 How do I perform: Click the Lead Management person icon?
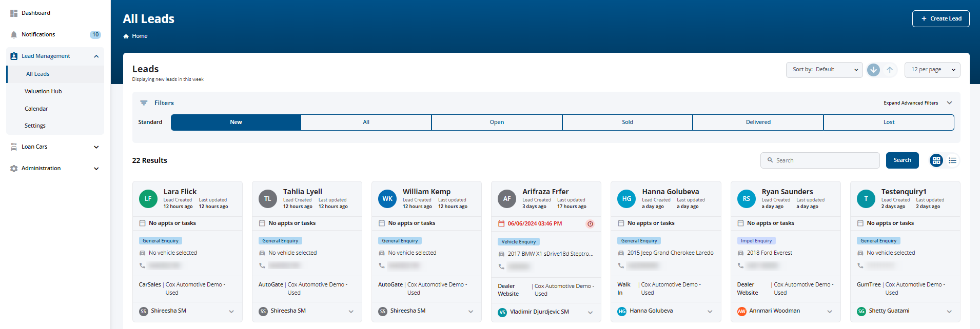pos(14,56)
